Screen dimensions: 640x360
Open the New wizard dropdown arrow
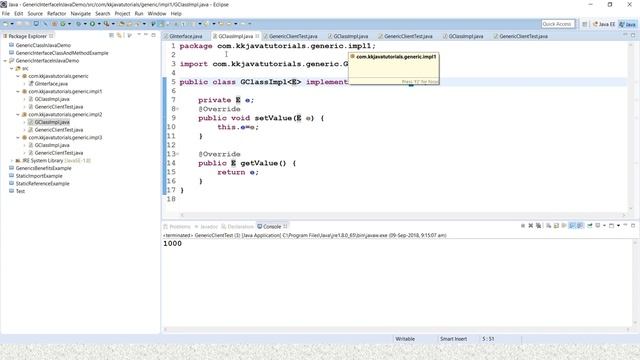pyautogui.click(x=12, y=24)
